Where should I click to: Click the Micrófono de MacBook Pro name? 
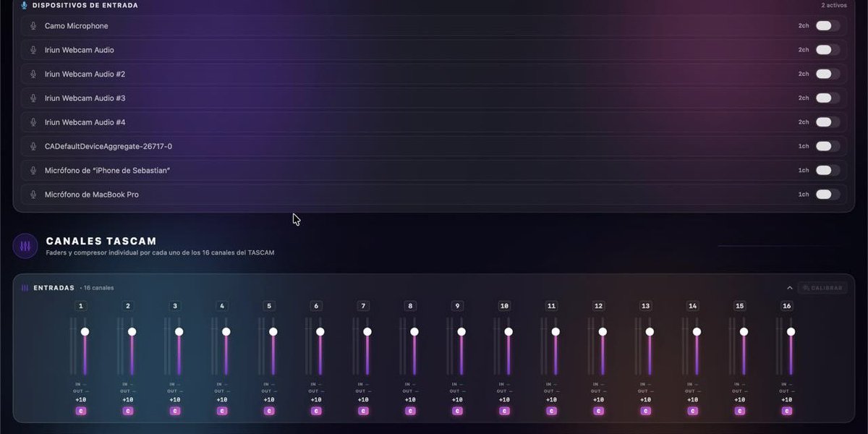92,195
